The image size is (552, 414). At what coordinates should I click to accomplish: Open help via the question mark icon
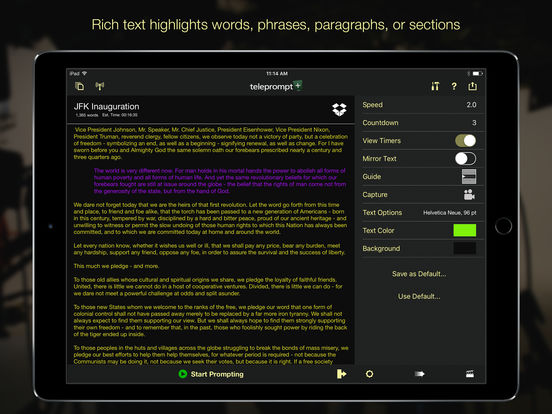(454, 86)
